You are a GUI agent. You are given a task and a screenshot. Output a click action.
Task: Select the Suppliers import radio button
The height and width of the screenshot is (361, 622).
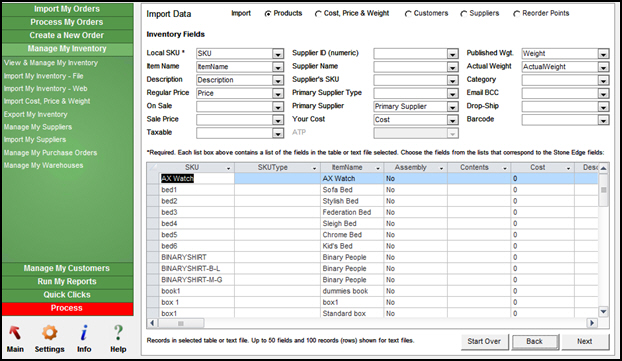coord(463,14)
